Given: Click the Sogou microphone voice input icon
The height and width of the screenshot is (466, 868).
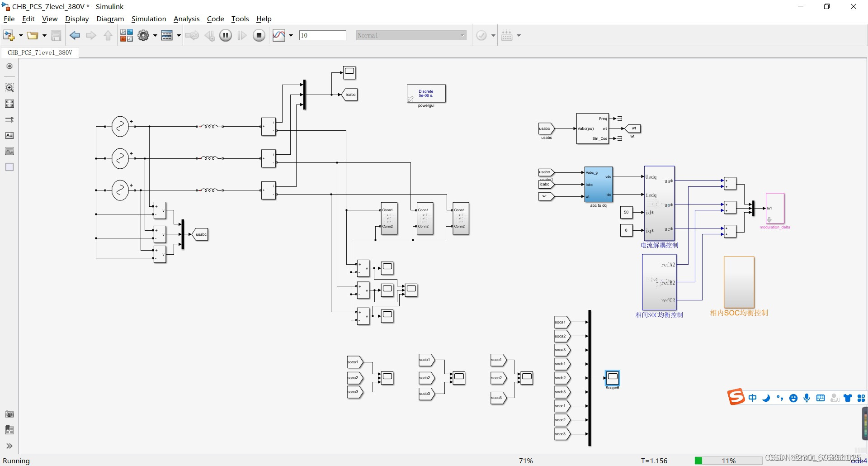Looking at the screenshot, I should pyautogui.click(x=807, y=398).
